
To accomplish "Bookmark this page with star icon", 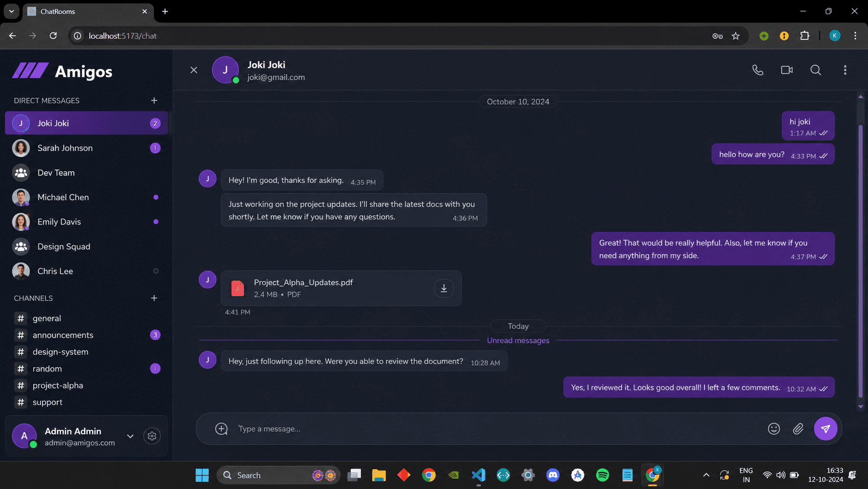I will coord(736,36).
